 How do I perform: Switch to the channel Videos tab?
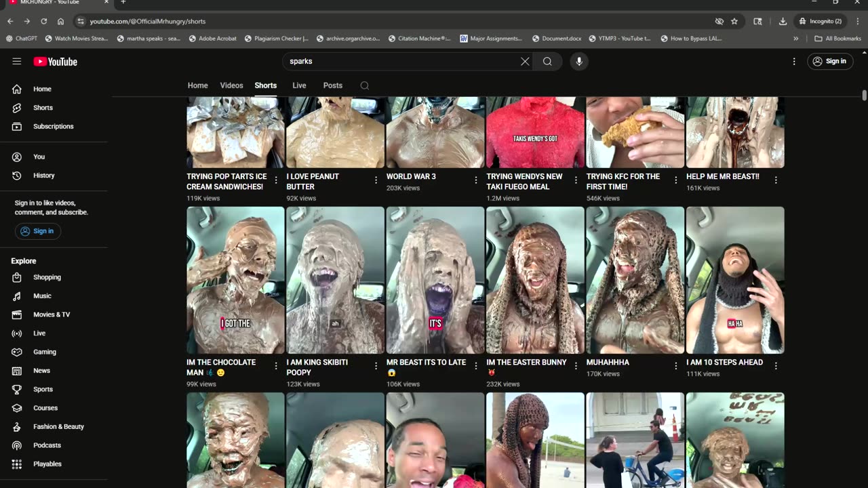pos(231,85)
